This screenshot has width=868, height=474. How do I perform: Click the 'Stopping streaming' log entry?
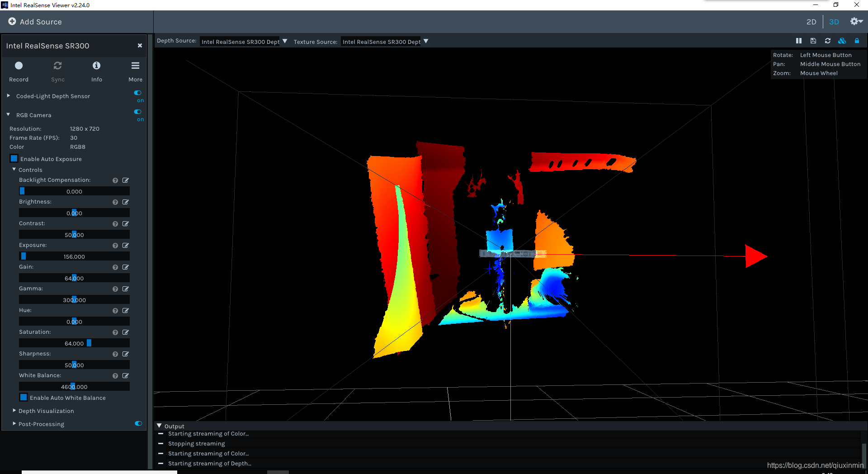click(x=196, y=444)
